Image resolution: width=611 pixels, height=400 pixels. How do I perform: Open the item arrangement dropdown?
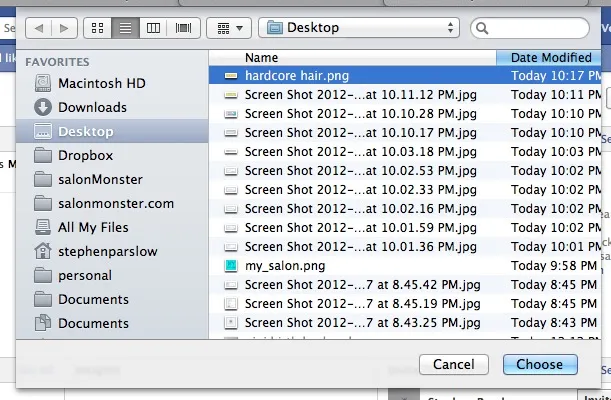(229, 28)
